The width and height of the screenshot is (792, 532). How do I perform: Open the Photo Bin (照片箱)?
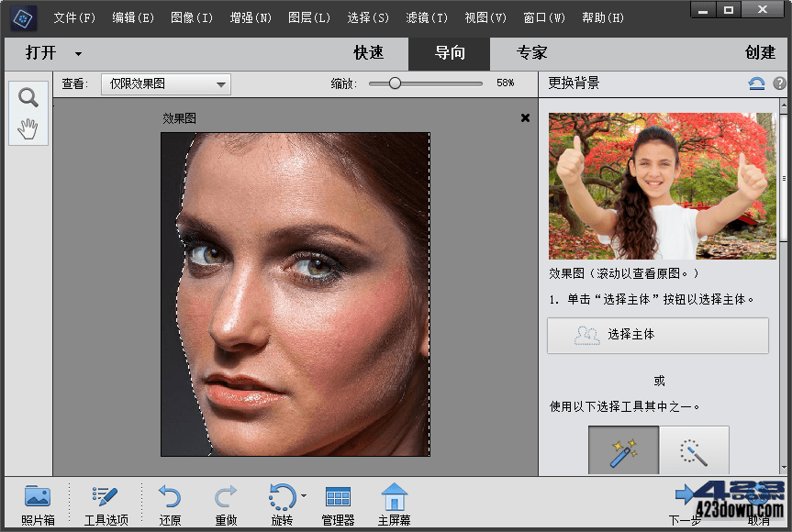tap(37, 503)
